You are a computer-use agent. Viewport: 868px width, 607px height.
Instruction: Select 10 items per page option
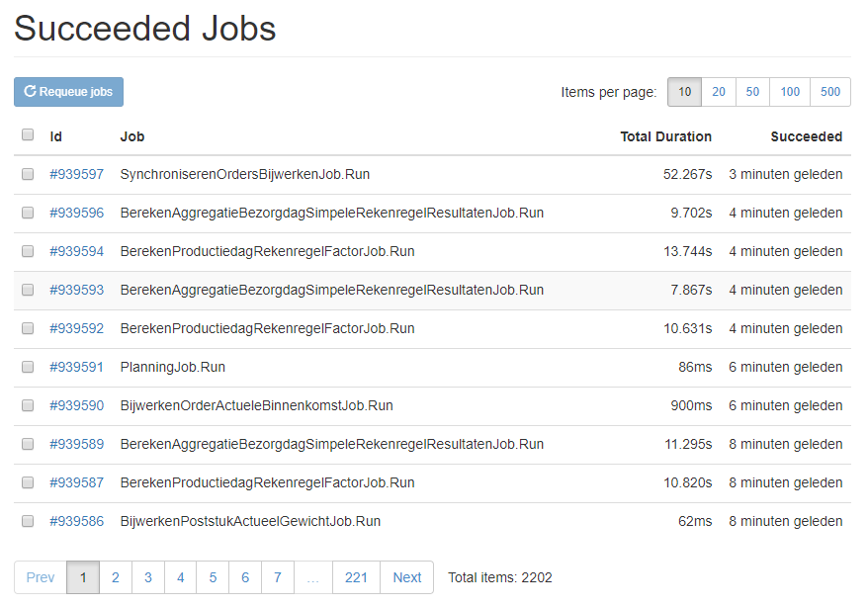685,92
